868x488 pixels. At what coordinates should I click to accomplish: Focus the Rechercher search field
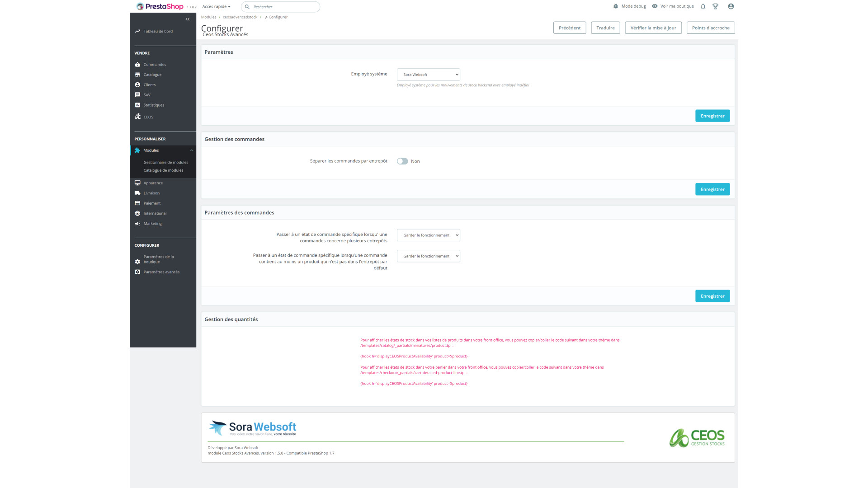coord(284,7)
